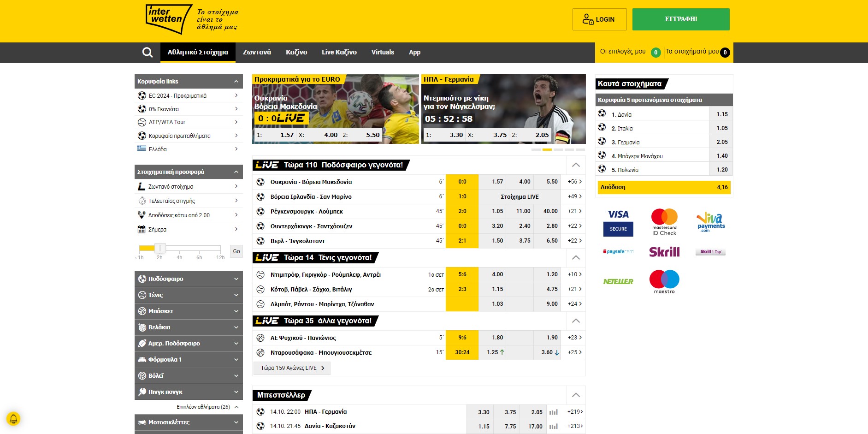Click the Αποδόσεις κάτω από 2.00 icon
Image resolution: width=868 pixels, height=434 pixels.
[142, 215]
